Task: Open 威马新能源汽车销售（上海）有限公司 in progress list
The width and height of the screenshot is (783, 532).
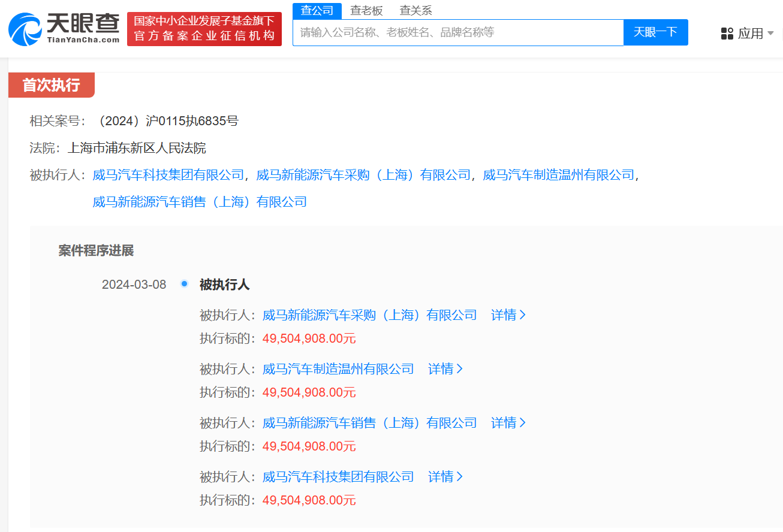Action: pyautogui.click(x=370, y=423)
